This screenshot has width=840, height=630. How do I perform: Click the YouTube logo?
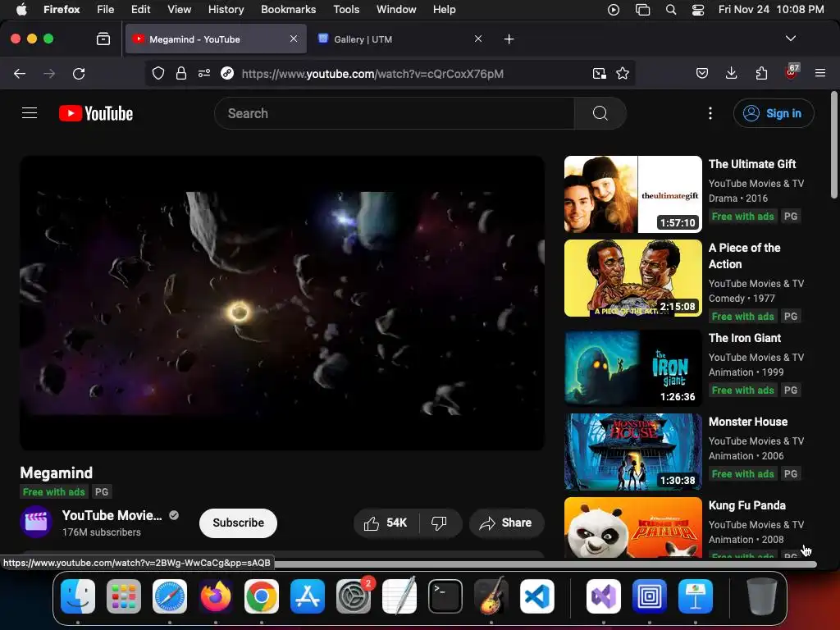(96, 113)
